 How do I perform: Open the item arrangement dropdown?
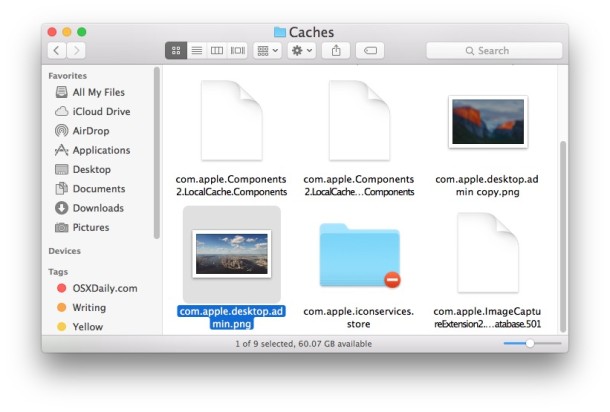tap(268, 50)
